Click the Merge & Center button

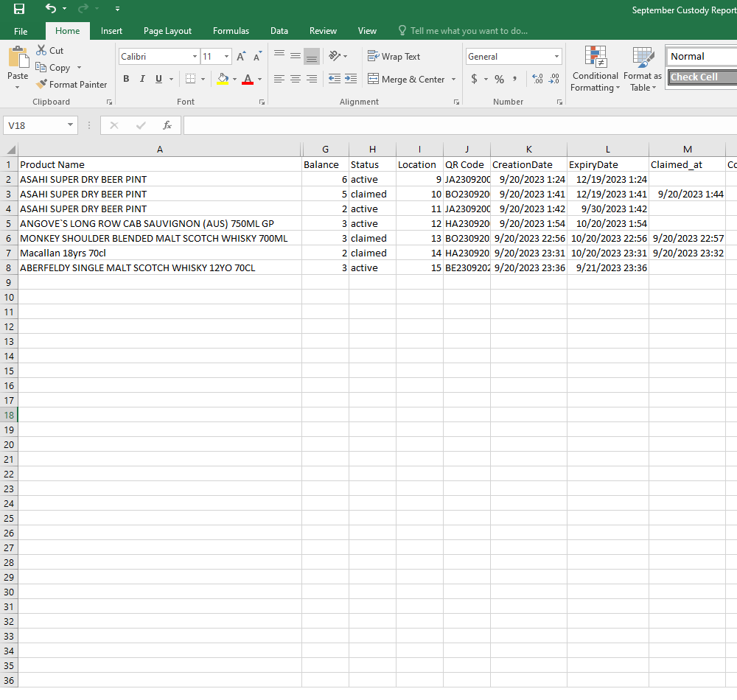coord(406,79)
